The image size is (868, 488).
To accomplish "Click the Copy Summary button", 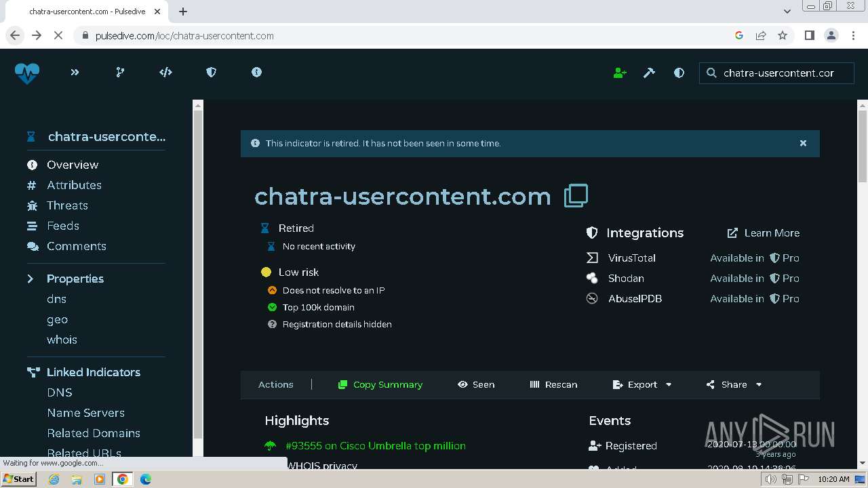I will coord(380,384).
